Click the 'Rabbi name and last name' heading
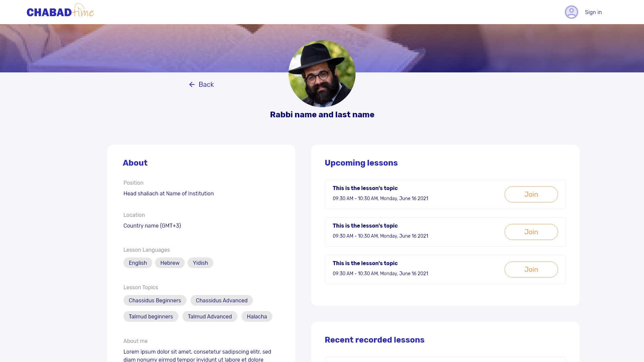Viewport: 644px width, 362px height. click(322, 115)
